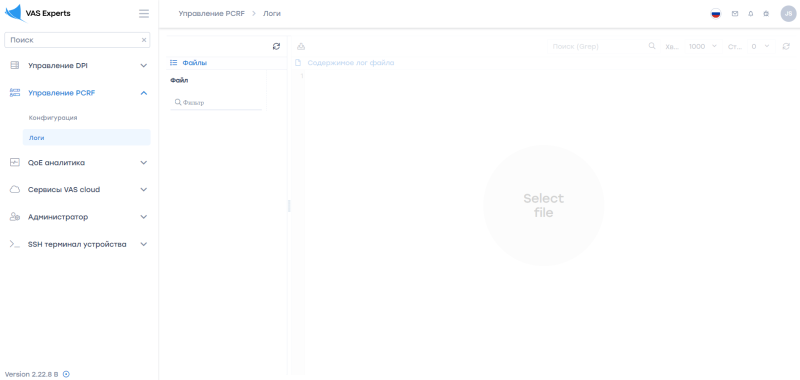800x380 pixels.
Task: Expand SSH терминал устройства chevron
Action: (x=144, y=244)
